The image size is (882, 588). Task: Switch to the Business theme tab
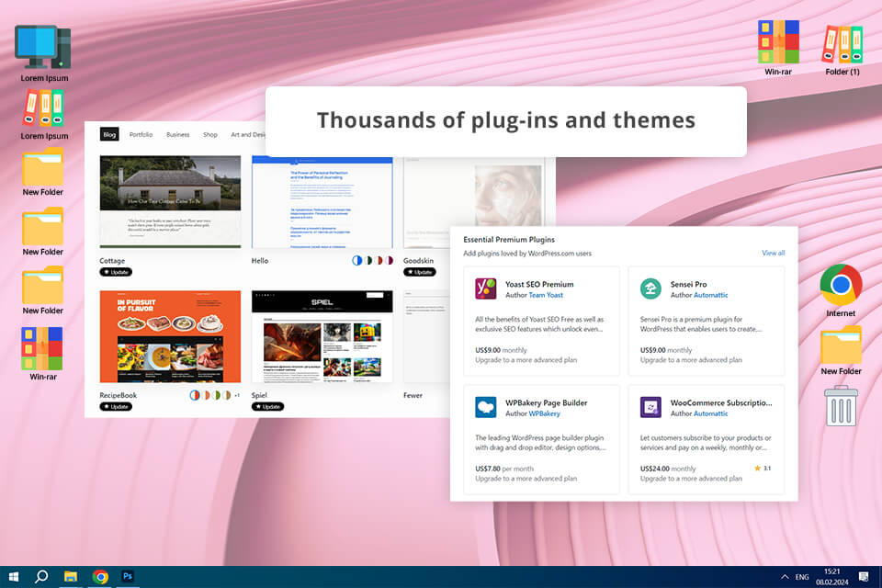(177, 134)
